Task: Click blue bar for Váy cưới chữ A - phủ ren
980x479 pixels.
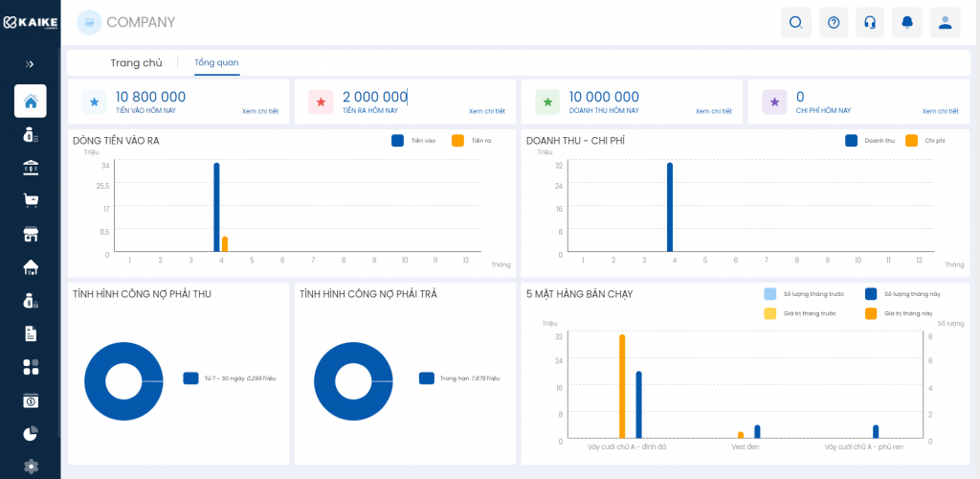Action: pyautogui.click(x=876, y=432)
